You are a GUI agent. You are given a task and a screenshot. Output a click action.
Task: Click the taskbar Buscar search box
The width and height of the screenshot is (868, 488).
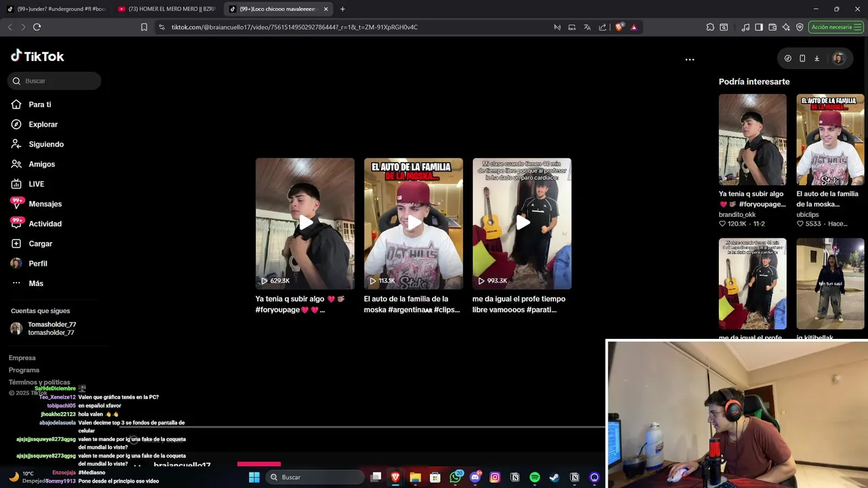pos(315,477)
